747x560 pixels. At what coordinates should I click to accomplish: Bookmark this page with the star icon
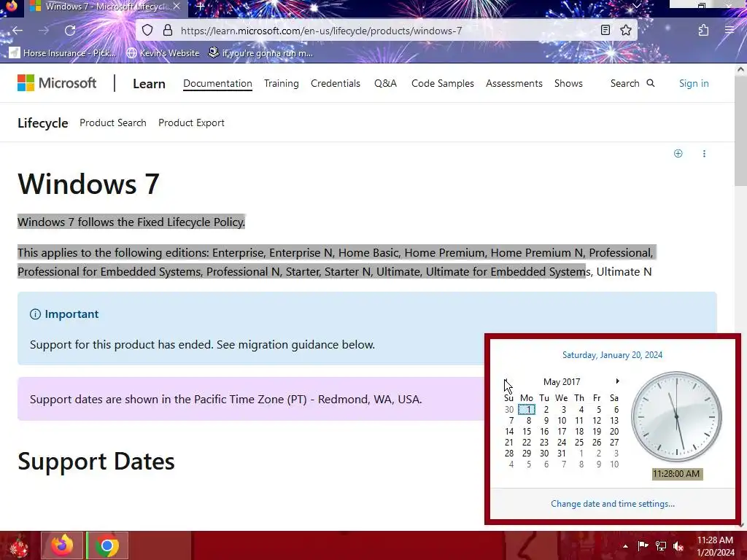pos(626,31)
